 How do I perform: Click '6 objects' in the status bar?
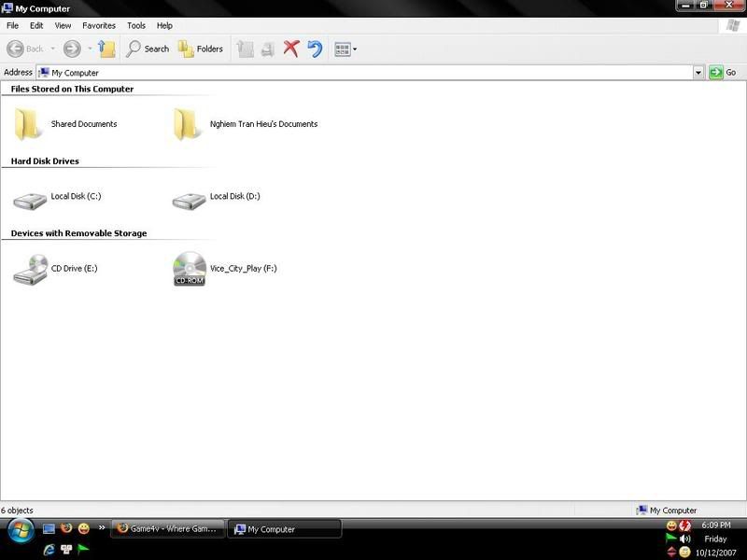(17, 511)
